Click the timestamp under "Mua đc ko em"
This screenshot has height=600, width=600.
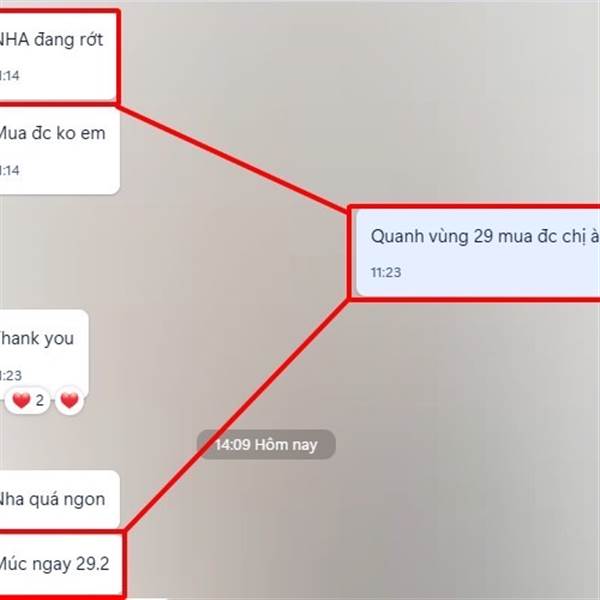[x=9, y=170]
